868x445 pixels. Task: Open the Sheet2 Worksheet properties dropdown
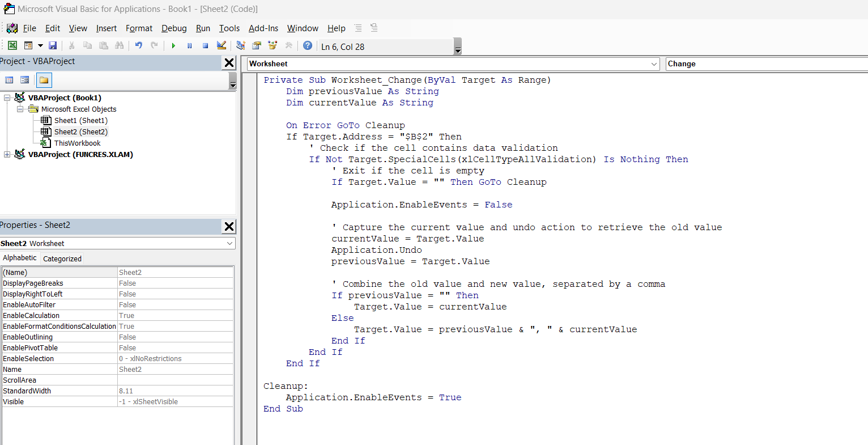click(229, 243)
